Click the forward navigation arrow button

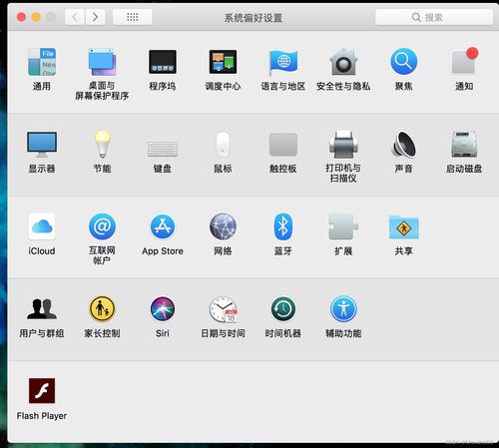(95, 17)
